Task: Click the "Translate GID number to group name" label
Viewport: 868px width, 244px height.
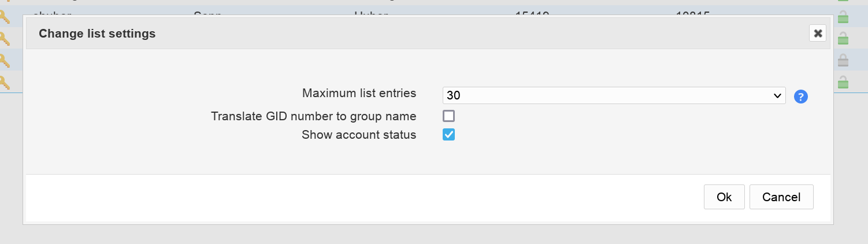Action: pyautogui.click(x=314, y=116)
